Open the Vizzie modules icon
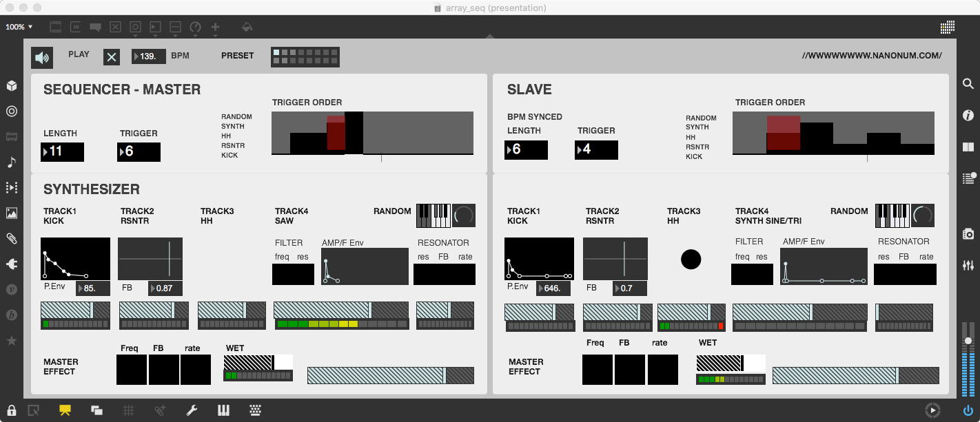Viewport: 980px width, 422px height. 12,289
